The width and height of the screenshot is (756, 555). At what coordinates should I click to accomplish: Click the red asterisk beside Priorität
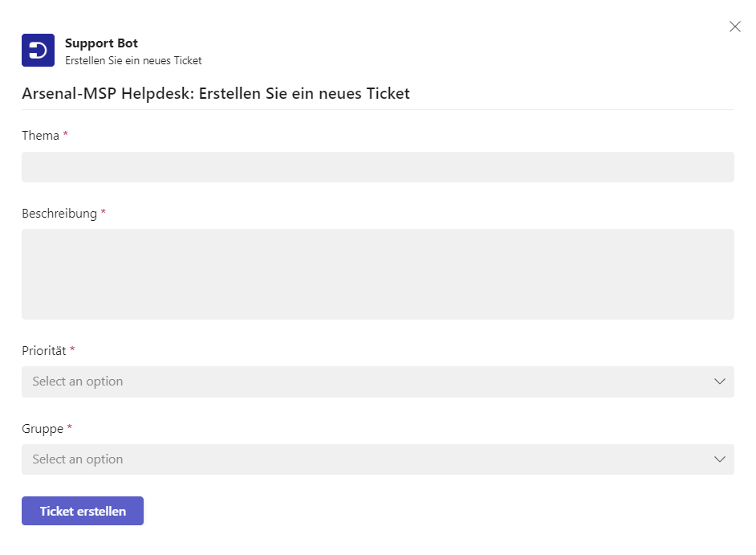tap(72, 349)
